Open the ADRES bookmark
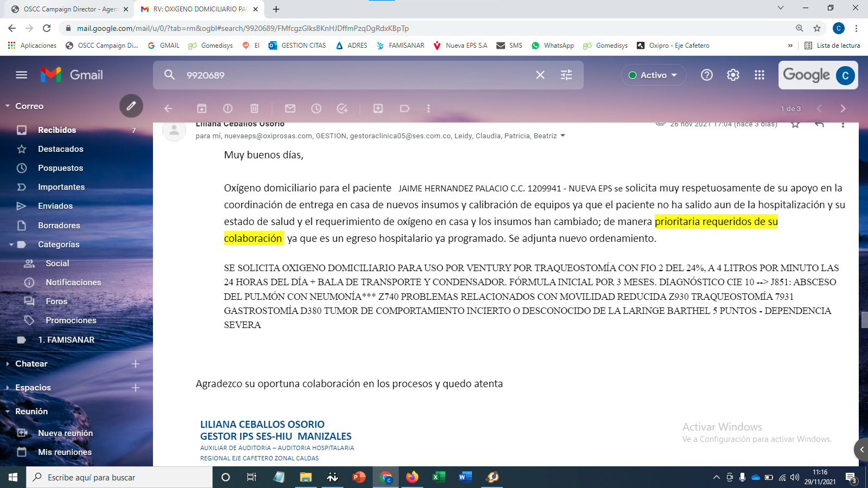The height and width of the screenshot is (488, 868). 352,46
